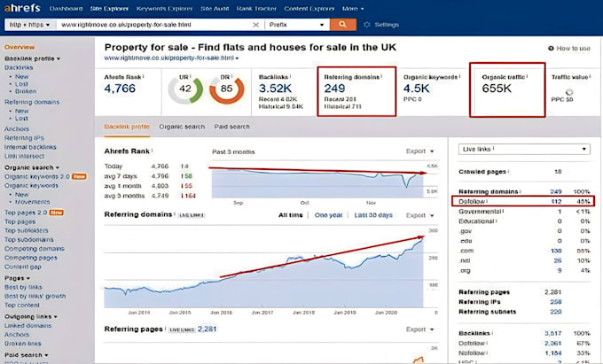
Task: Click the 258 Referring IPs count
Action: click(x=556, y=302)
